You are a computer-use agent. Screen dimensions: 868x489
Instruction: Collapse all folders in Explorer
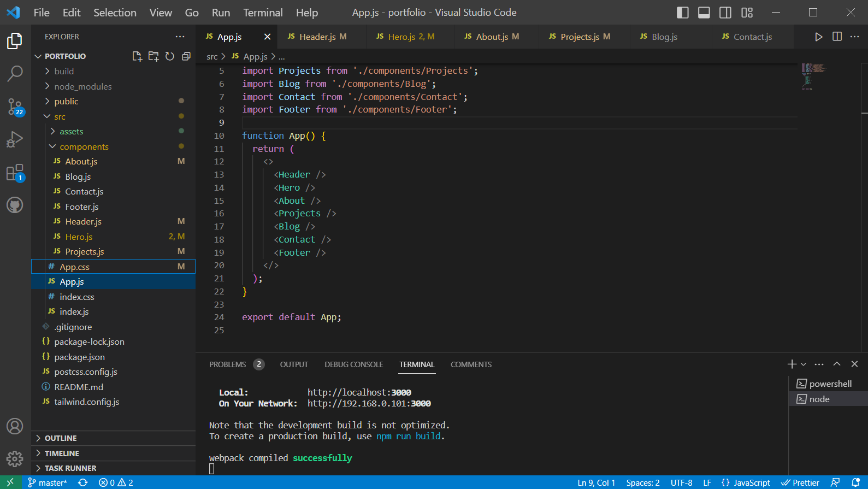point(186,56)
